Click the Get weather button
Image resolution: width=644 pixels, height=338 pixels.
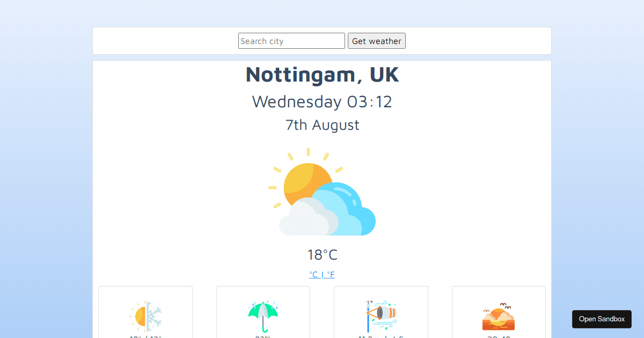[376, 41]
